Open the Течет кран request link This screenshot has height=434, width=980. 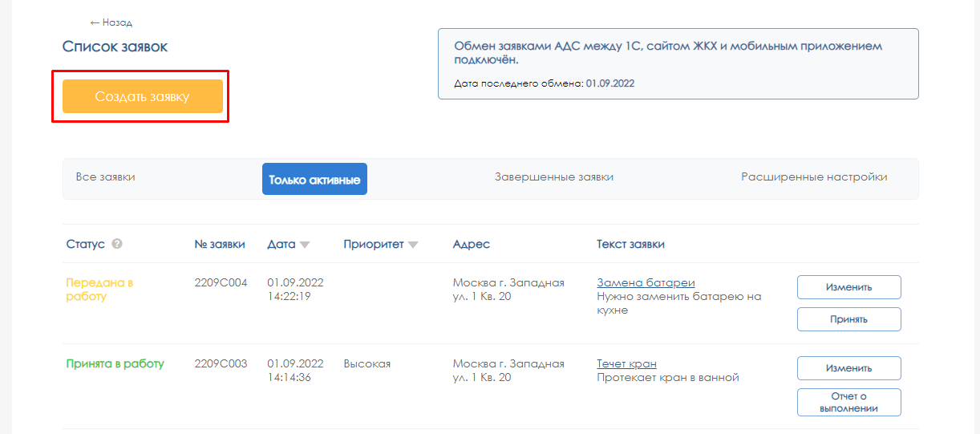point(626,363)
